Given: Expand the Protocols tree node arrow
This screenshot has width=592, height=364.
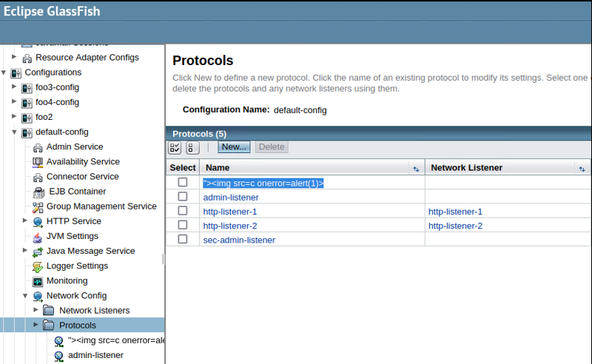Looking at the screenshot, I should [x=36, y=324].
